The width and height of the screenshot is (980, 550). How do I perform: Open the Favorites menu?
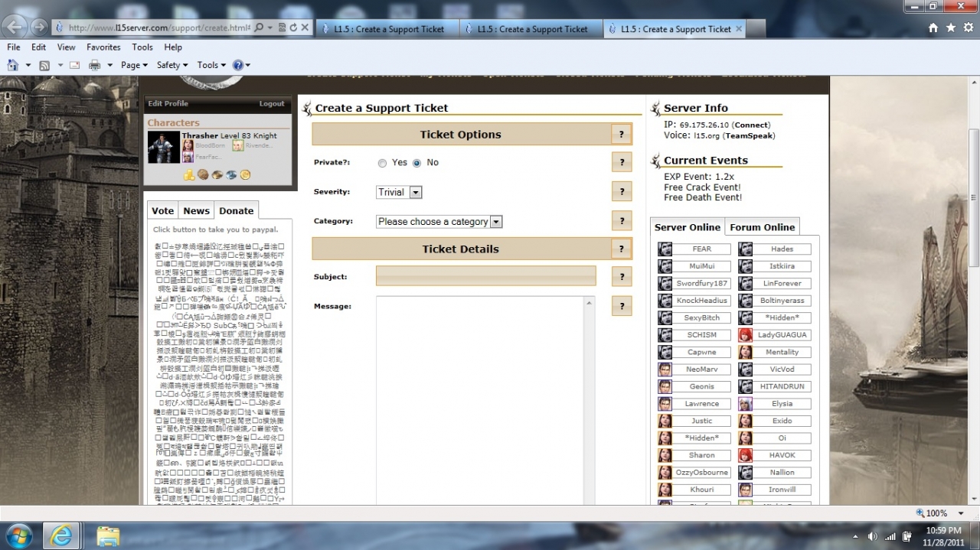pyautogui.click(x=103, y=47)
